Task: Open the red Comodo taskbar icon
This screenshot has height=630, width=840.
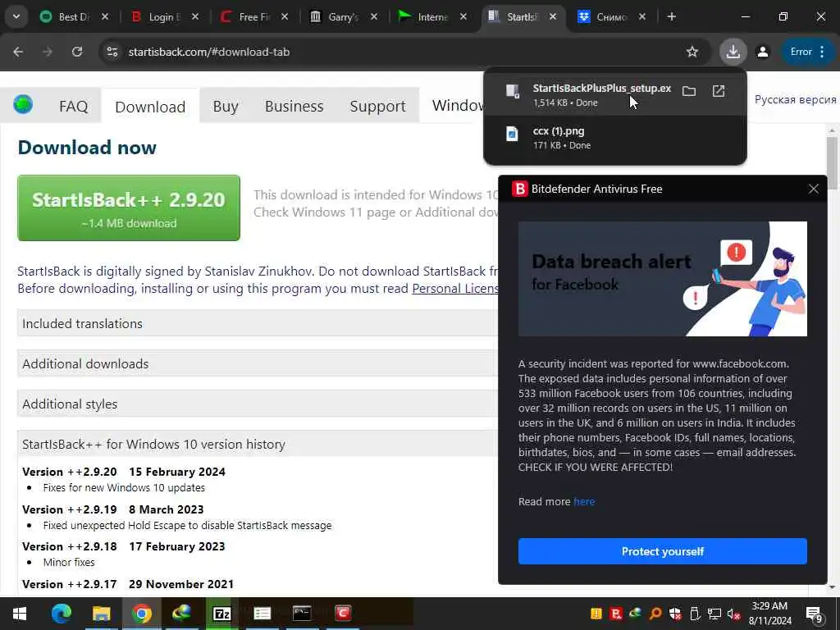Action: pos(343,614)
